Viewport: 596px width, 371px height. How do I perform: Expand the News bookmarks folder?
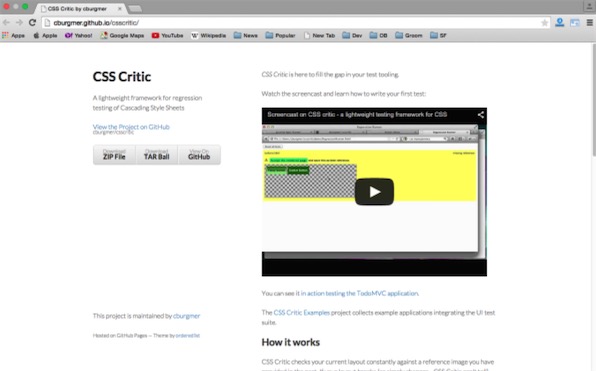[246, 35]
